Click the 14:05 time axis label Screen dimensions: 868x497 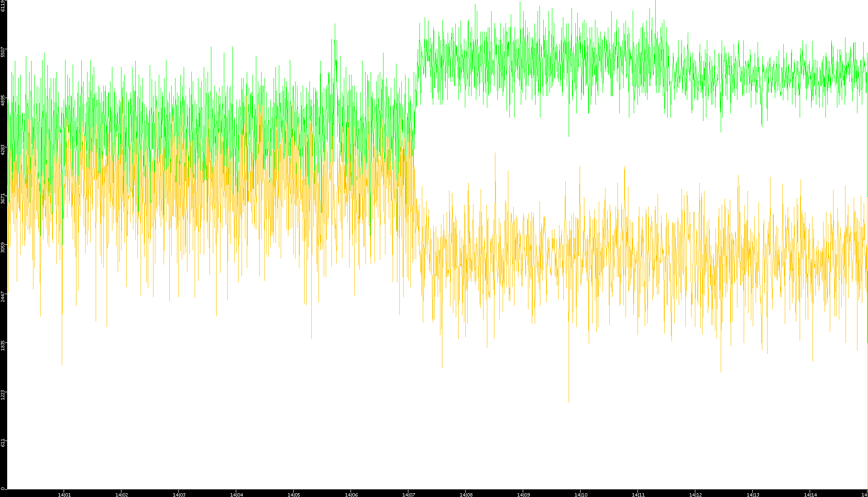(294, 494)
